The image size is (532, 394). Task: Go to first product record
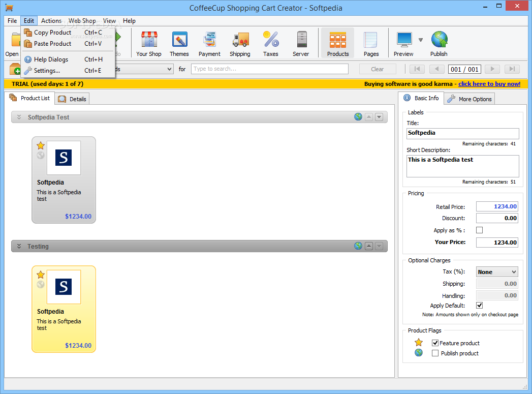pyautogui.click(x=417, y=69)
